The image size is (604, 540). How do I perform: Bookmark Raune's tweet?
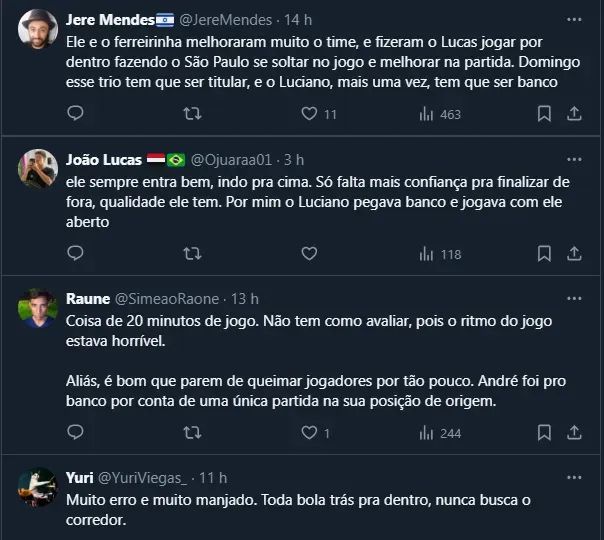tap(544, 432)
